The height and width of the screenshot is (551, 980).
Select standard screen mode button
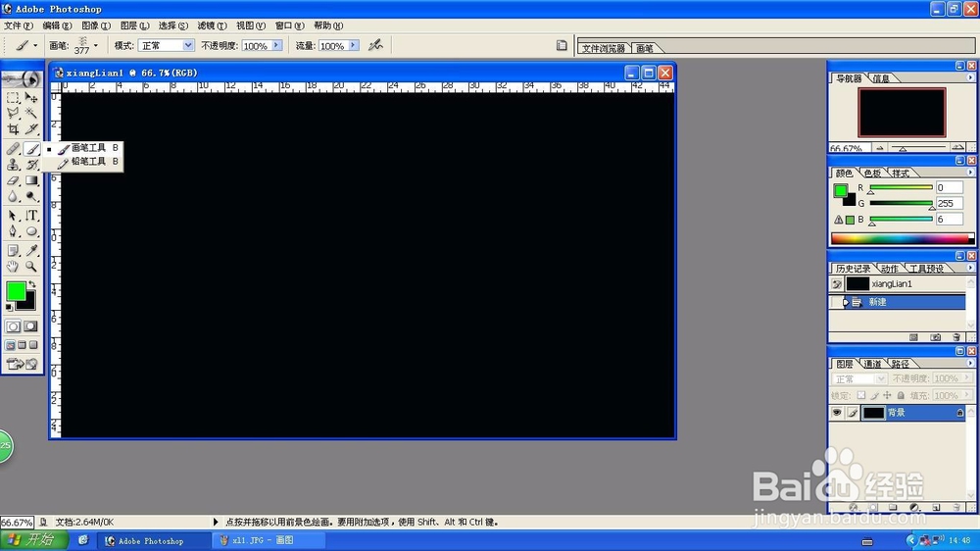pos(11,345)
